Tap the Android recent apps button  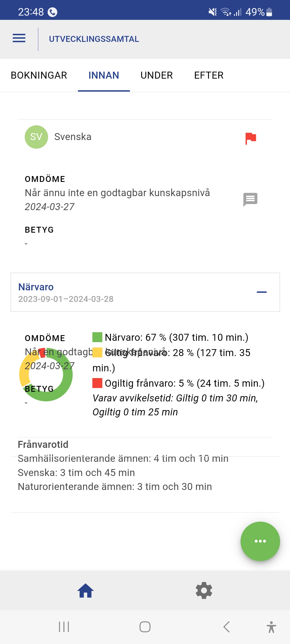[64, 627]
